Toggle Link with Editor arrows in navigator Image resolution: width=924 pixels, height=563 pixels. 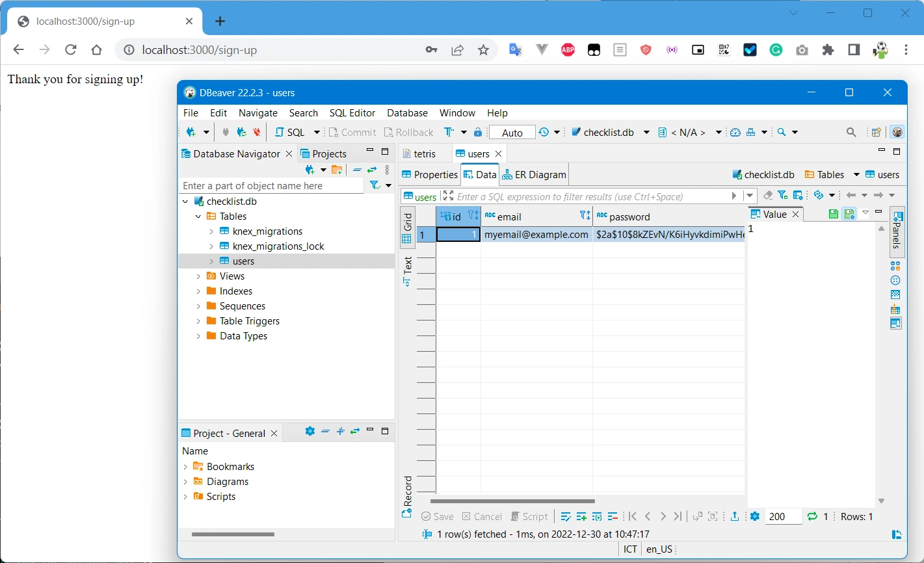pyautogui.click(x=372, y=170)
